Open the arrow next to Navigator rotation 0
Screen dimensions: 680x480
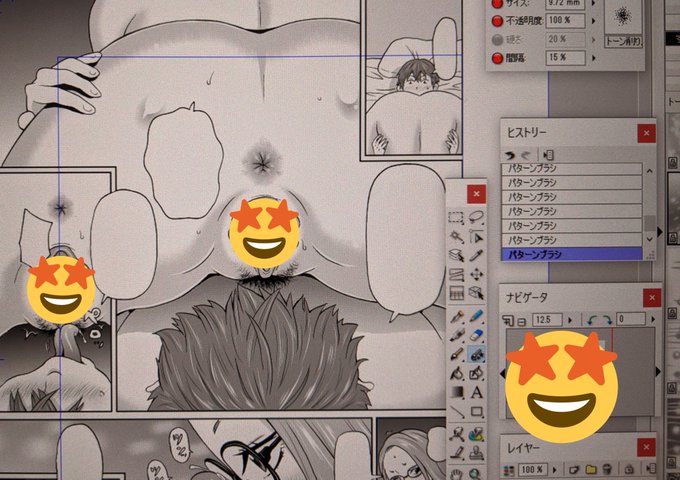653,320
